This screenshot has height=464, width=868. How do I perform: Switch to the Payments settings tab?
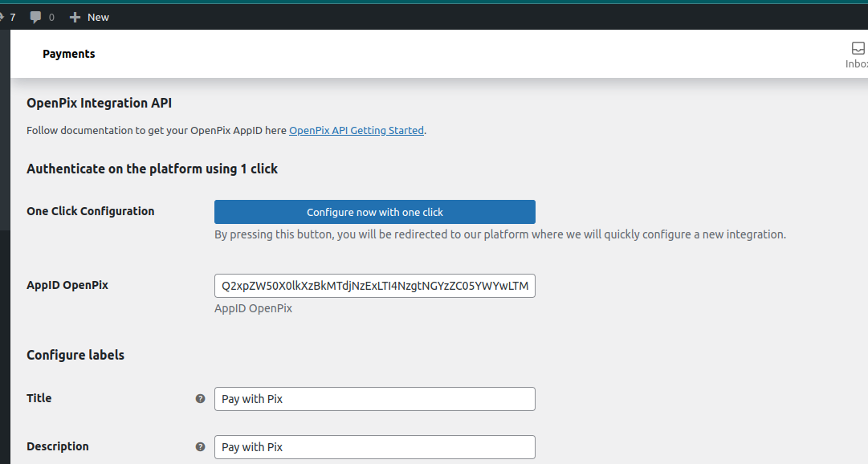68,53
